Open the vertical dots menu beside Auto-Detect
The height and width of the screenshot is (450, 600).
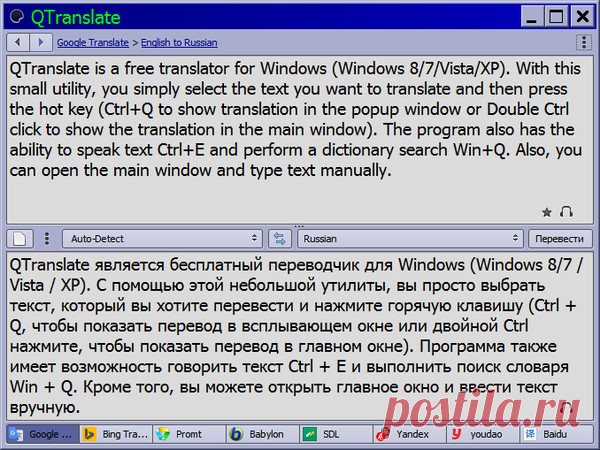(47, 239)
